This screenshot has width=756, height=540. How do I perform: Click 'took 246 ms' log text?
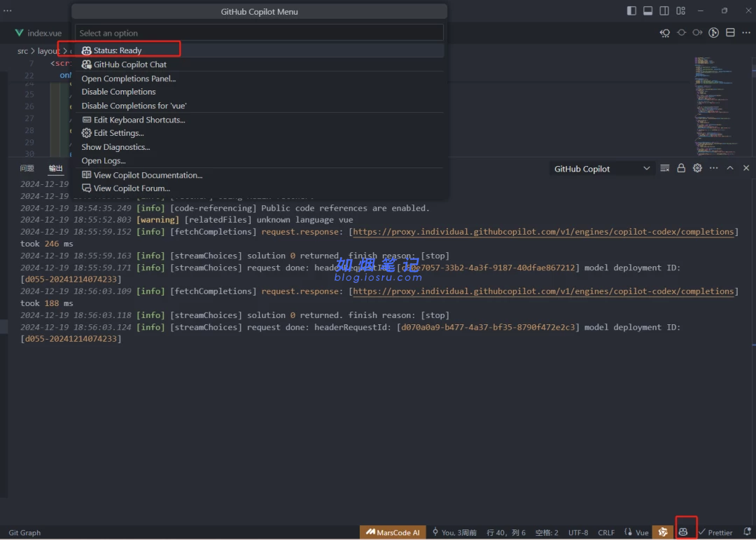click(47, 244)
